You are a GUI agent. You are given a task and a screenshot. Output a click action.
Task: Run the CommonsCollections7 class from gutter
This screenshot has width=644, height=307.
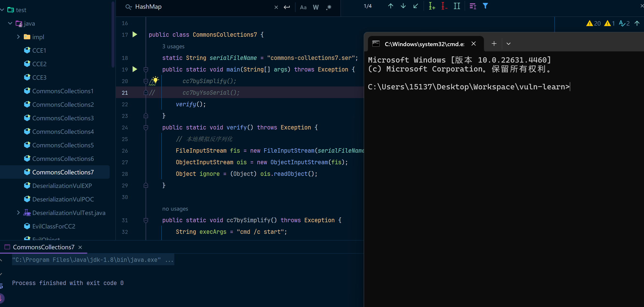(x=135, y=35)
